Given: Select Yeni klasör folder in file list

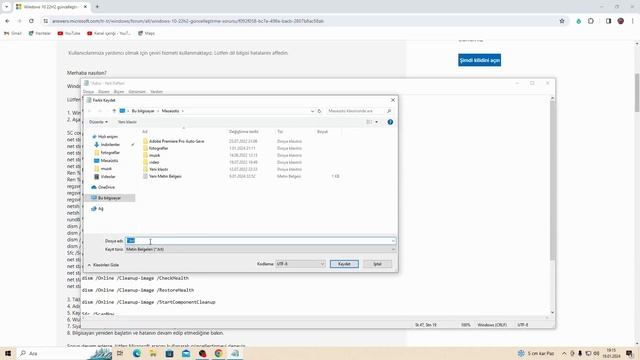Looking at the screenshot, I should click(158, 169).
